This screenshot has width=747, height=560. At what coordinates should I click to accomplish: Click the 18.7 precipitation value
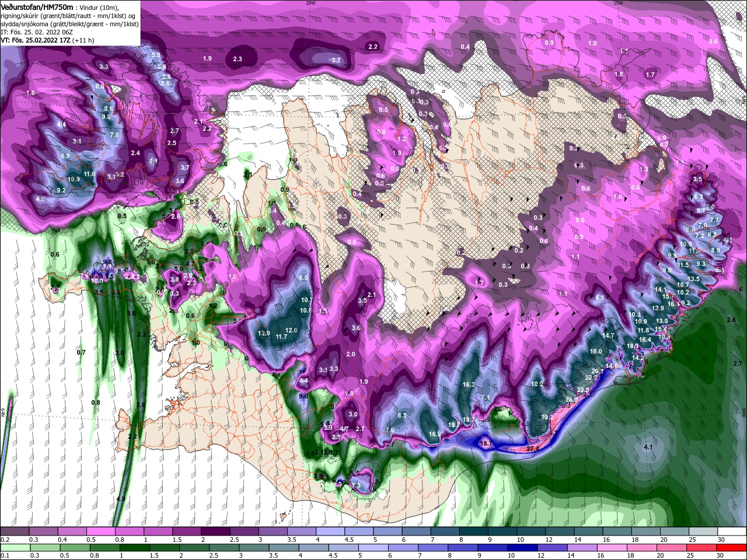(x=486, y=443)
